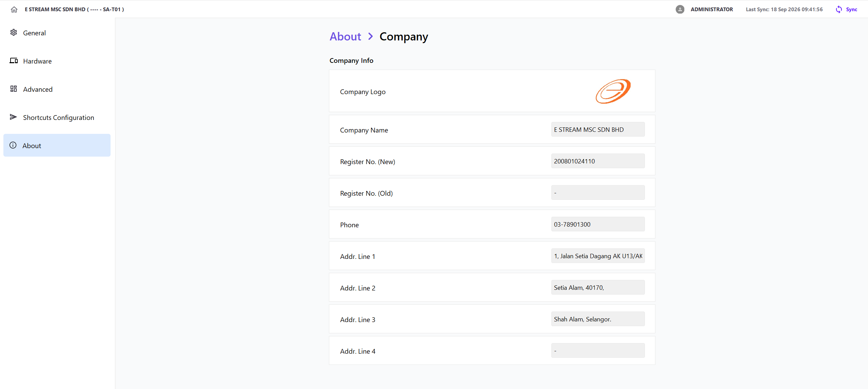Click the ADMINISTRATOR user name

tap(712, 10)
